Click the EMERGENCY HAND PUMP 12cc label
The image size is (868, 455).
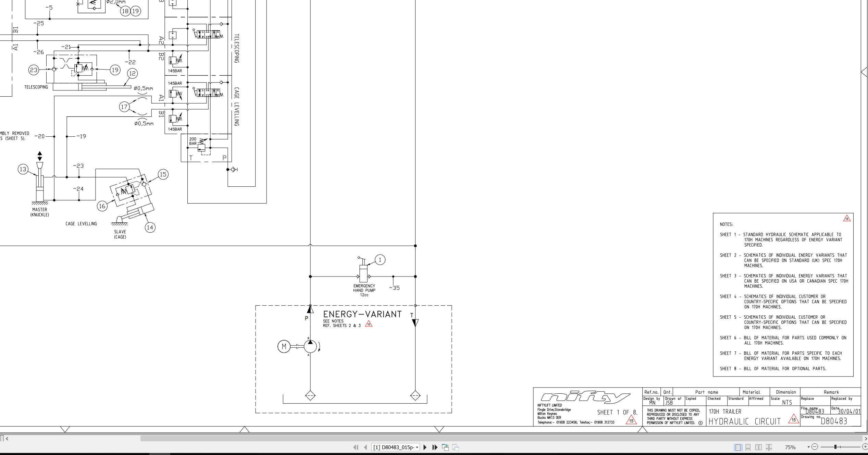[x=364, y=290]
